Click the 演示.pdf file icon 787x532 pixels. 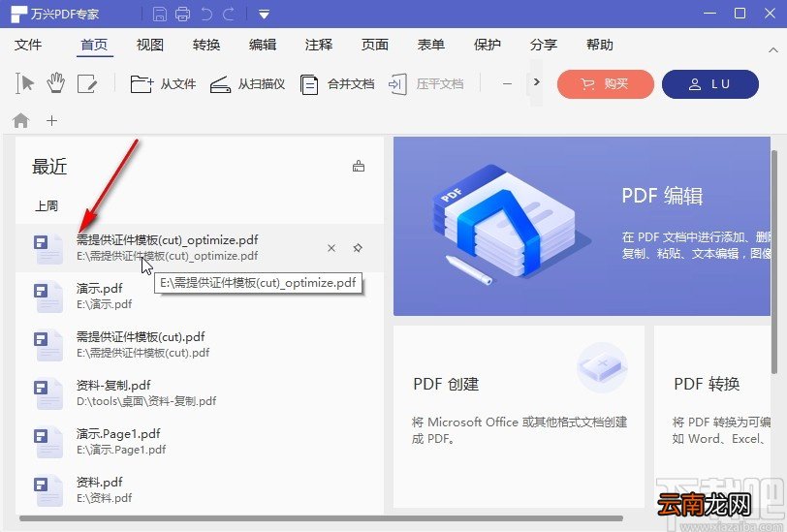tap(48, 297)
